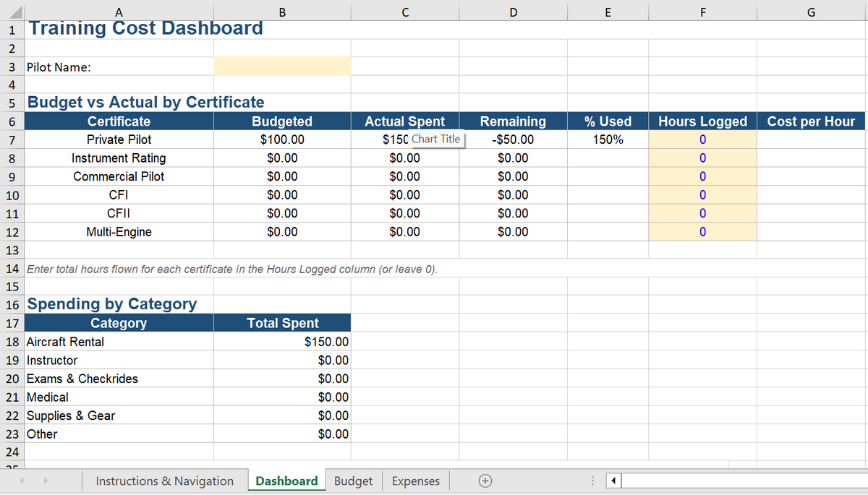Select Hours Logged cell for Multi-Engine
Image resolution: width=868 pixels, height=495 pixels.
[702, 232]
